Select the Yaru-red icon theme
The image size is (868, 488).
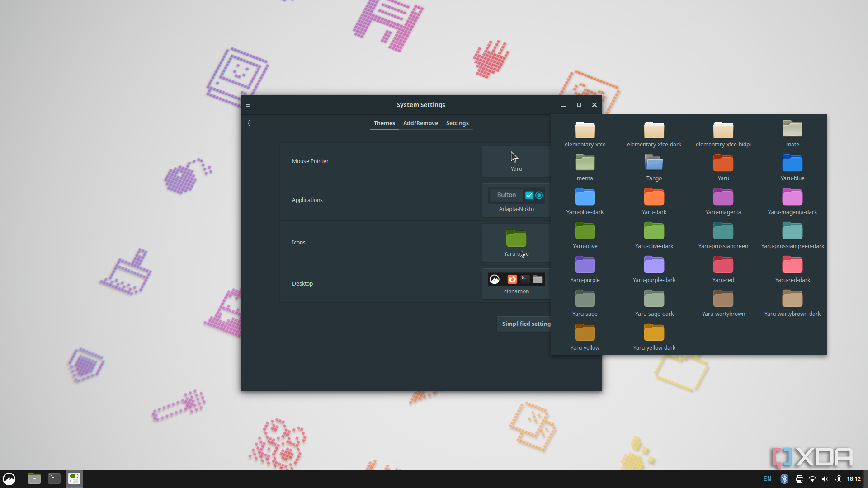coord(723,270)
